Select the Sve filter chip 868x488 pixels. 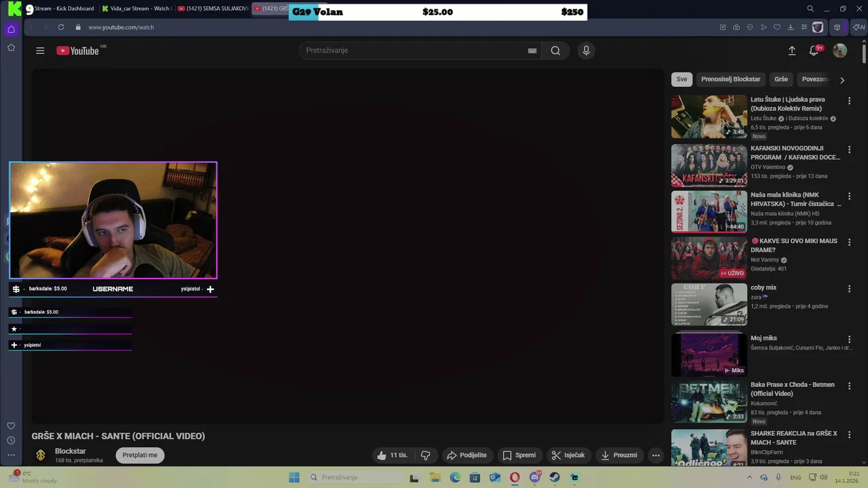[682, 79]
